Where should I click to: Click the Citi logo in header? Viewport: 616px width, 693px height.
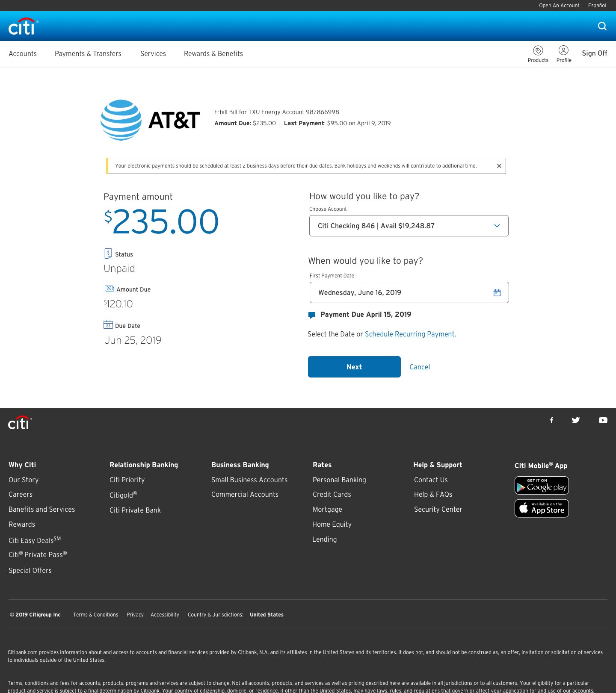click(x=23, y=27)
